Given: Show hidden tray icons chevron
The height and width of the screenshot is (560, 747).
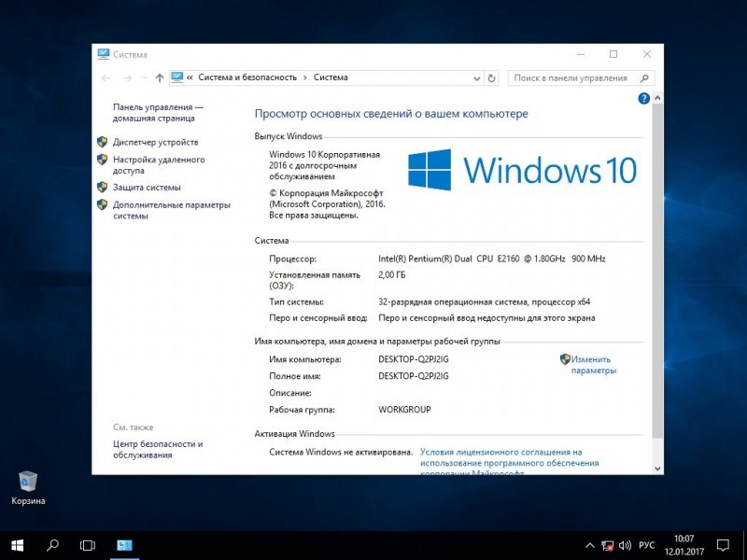Looking at the screenshot, I should click(590, 546).
